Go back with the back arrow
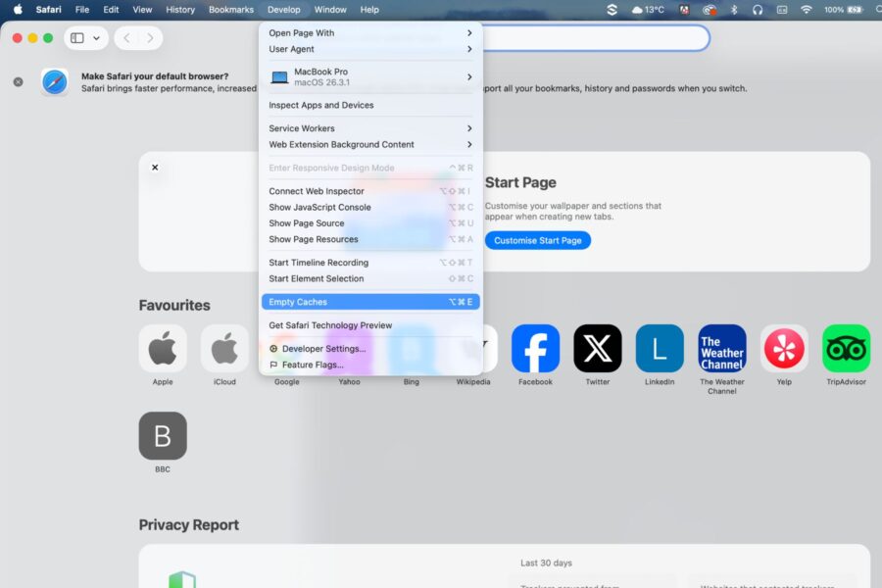 coord(126,38)
